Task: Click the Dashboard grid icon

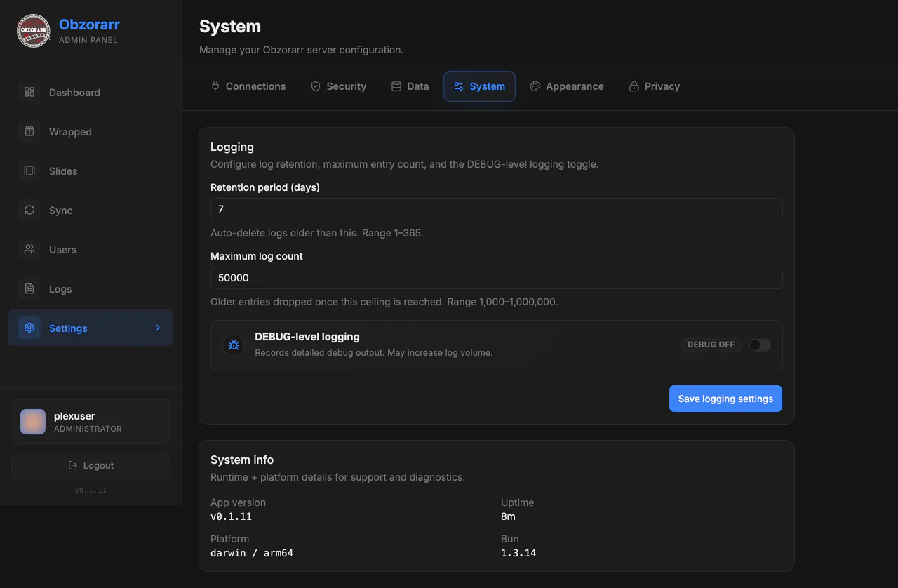Action: click(29, 92)
